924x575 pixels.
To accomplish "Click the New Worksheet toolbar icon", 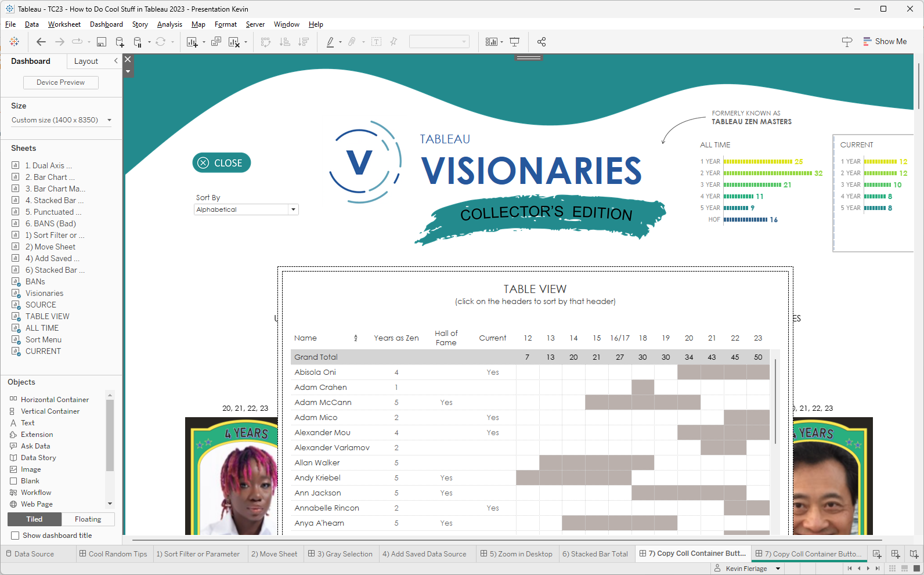I will point(192,42).
